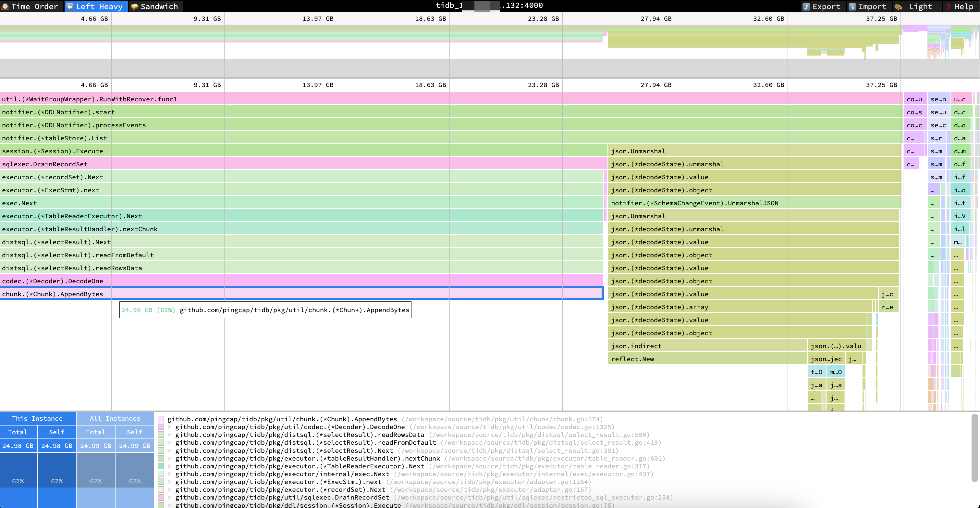The width and height of the screenshot is (980, 508).
Task: Select the Left Heavy view tab
Action: 96,6
